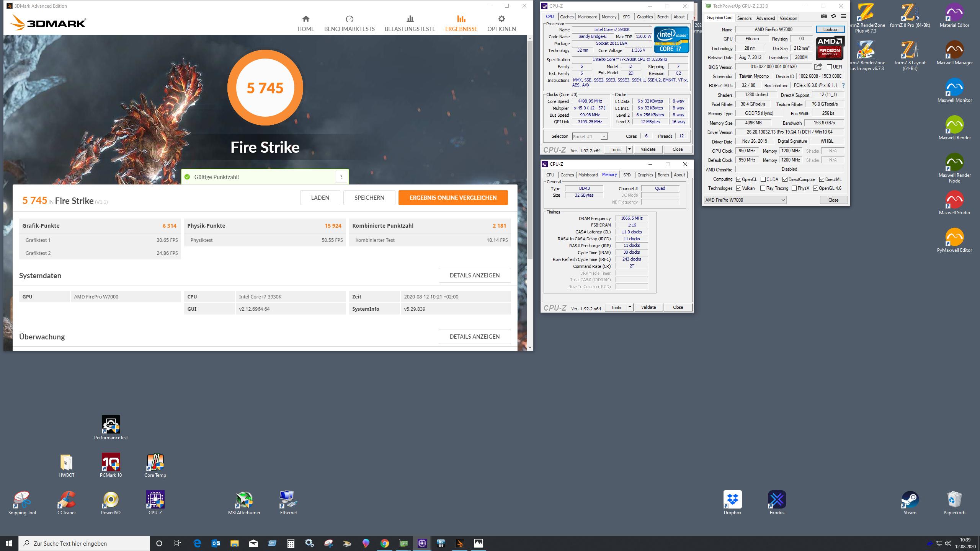Click the 3DMark vertical scrollbar thumb
Viewport: 980px width, 551px height.
pos(530,149)
